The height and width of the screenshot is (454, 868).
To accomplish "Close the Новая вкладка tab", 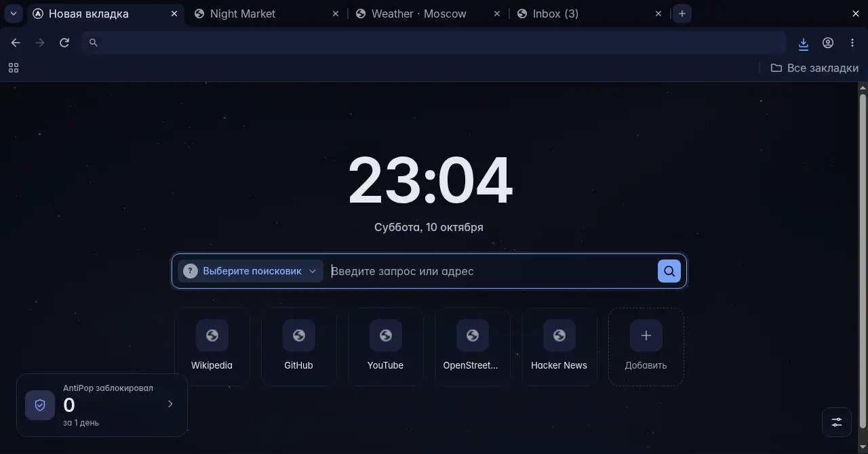I will [174, 14].
